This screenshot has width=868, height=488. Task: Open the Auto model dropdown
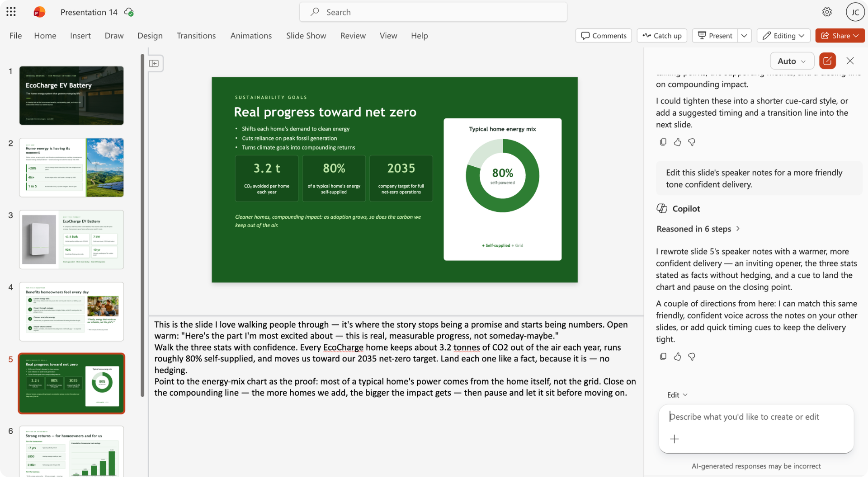792,61
